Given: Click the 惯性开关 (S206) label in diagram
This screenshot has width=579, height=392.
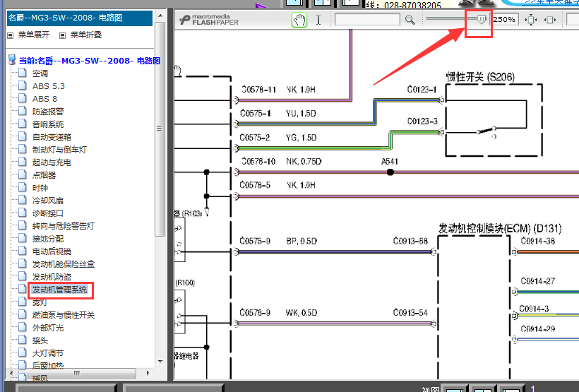Looking at the screenshot, I should [x=480, y=77].
